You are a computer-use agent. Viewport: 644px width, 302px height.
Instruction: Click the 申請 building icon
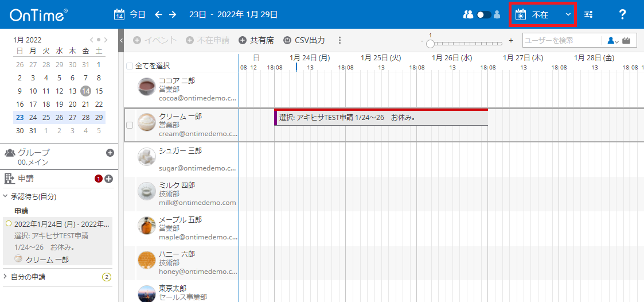click(x=9, y=178)
